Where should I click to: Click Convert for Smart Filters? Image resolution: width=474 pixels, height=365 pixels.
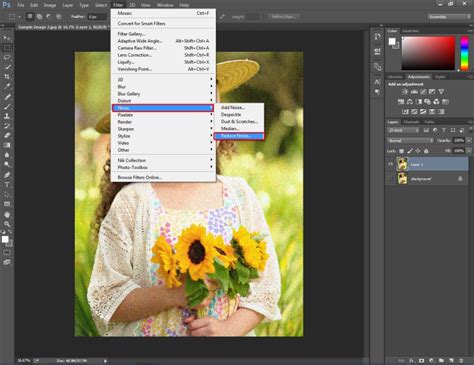click(163, 23)
